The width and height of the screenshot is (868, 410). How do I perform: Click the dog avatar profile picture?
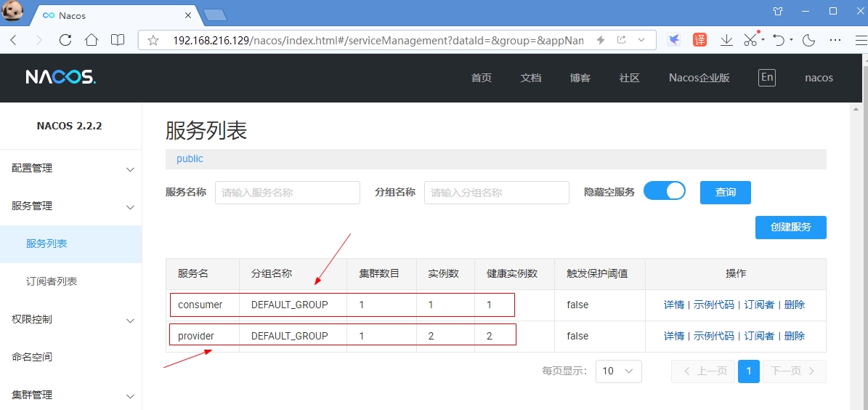12,10
